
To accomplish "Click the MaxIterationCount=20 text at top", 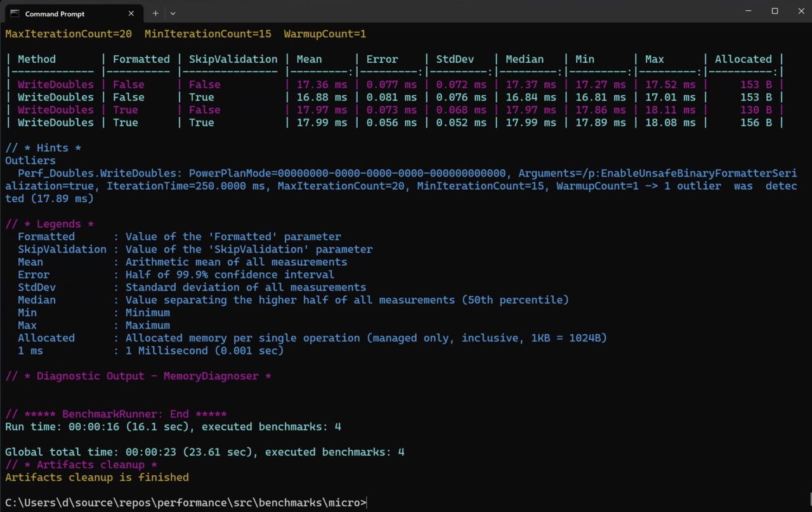I will click(x=69, y=34).
